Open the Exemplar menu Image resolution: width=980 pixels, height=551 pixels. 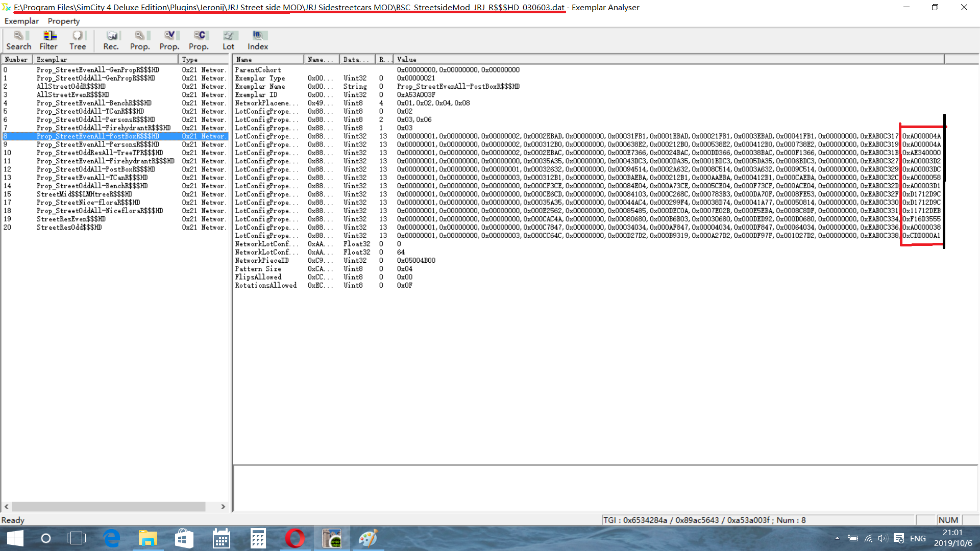pyautogui.click(x=21, y=21)
